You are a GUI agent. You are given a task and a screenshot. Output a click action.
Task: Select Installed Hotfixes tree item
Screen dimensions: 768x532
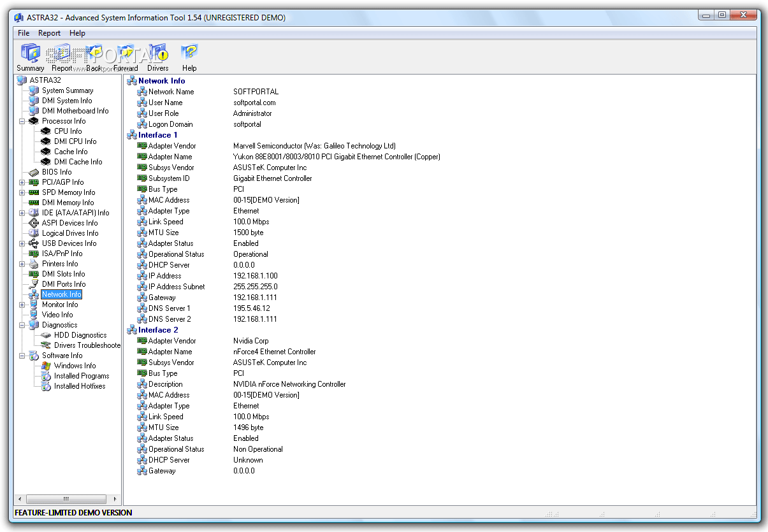[80, 386]
